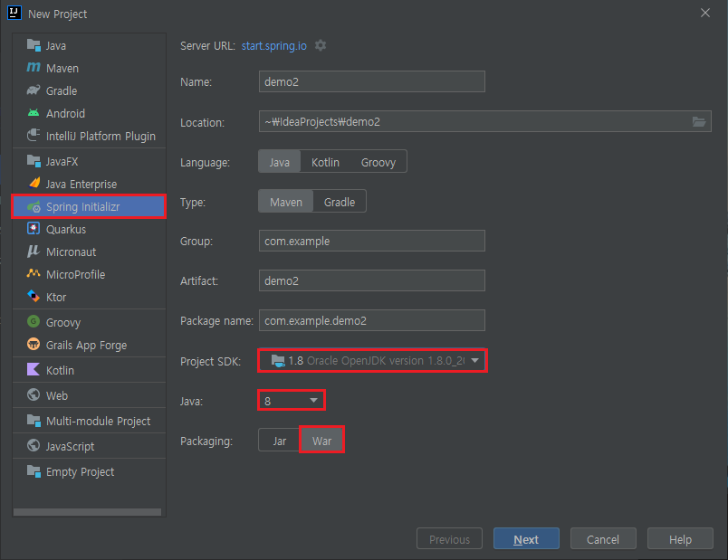Click the Empty Project folder icon

34,471
